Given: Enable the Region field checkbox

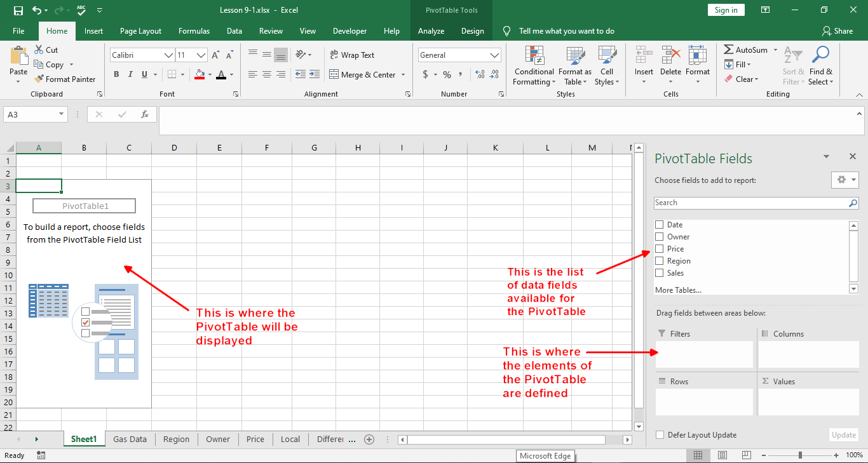Looking at the screenshot, I should (660, 261).
